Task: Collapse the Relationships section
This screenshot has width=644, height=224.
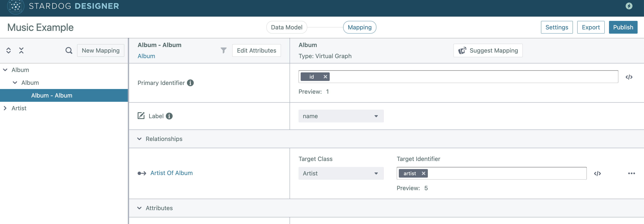Action: (140, 139)
